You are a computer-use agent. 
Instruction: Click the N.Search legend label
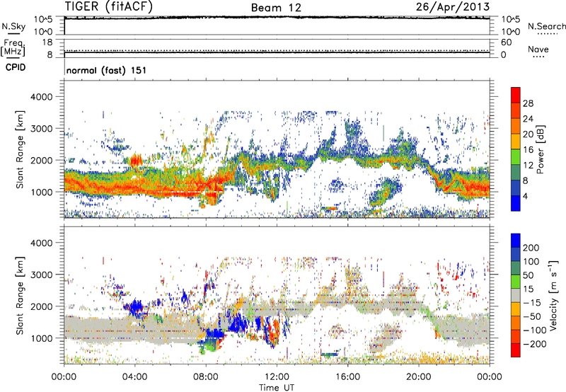click(546, 26)
